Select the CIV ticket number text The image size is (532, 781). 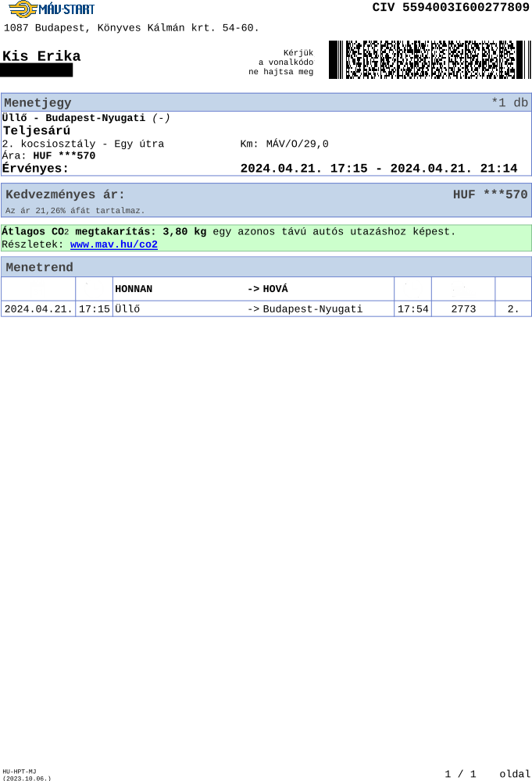451,8
